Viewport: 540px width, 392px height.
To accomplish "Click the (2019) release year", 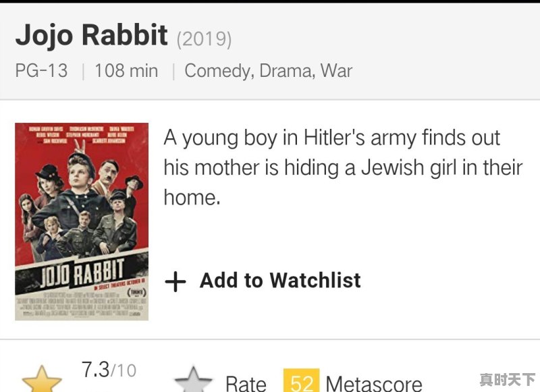I will 204,38.
